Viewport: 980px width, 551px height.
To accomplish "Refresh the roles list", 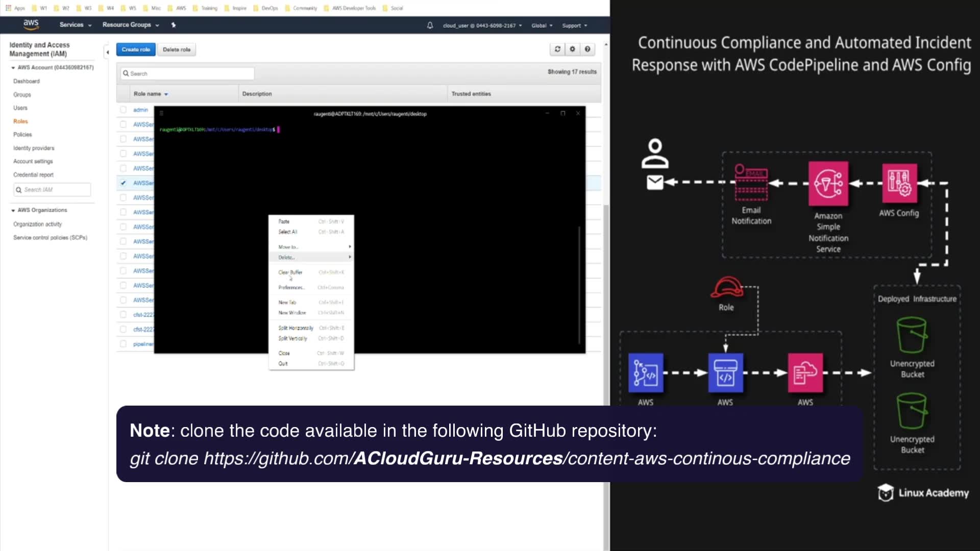I will [557, 49].
